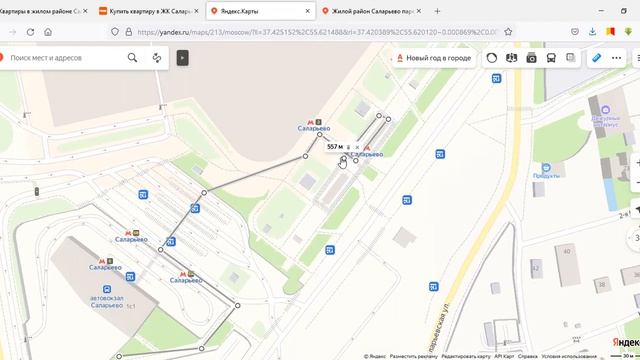Click the browser forward arrow

point(13,32)
